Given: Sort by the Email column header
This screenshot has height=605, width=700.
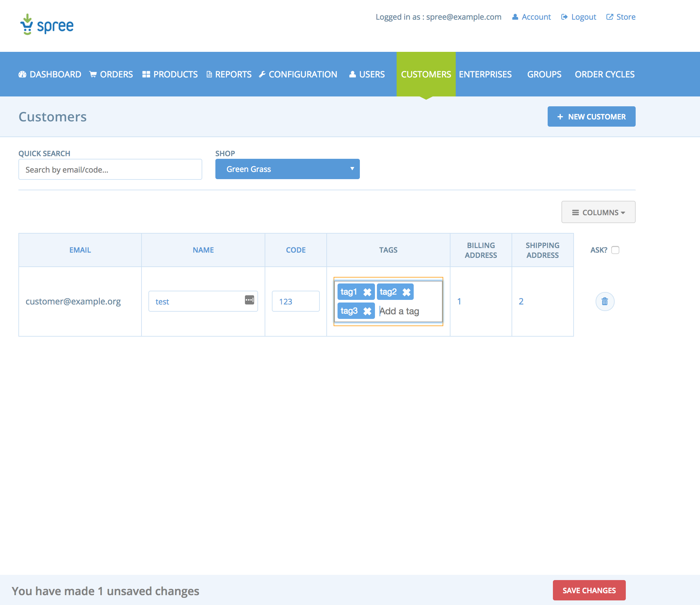Looking at the screenshot, I should [80, 250].
